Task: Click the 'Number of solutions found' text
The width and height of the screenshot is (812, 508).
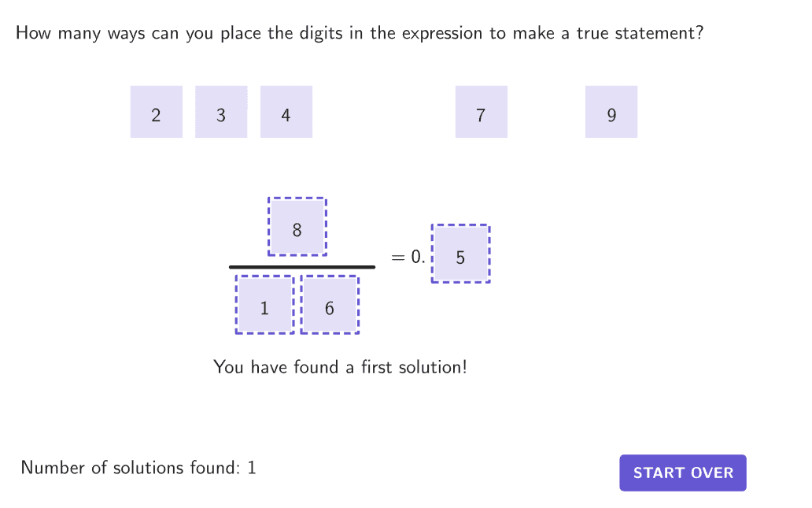Action: click(128, 468)
